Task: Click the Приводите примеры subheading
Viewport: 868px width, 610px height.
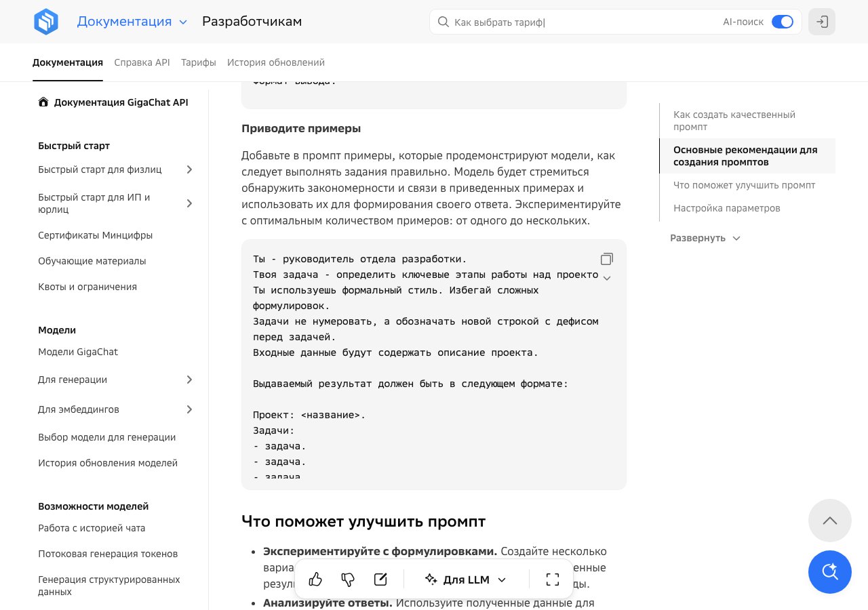Action: [x=301, y=128]
